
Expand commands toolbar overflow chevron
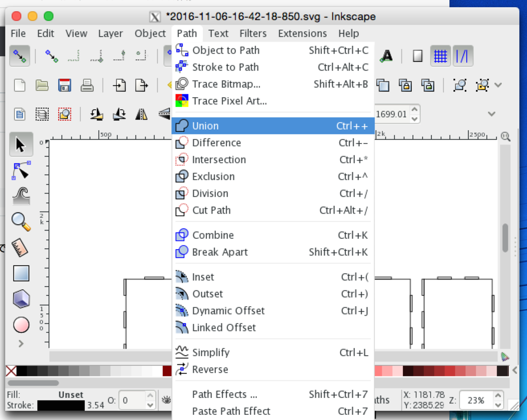(x=498, y=85)
